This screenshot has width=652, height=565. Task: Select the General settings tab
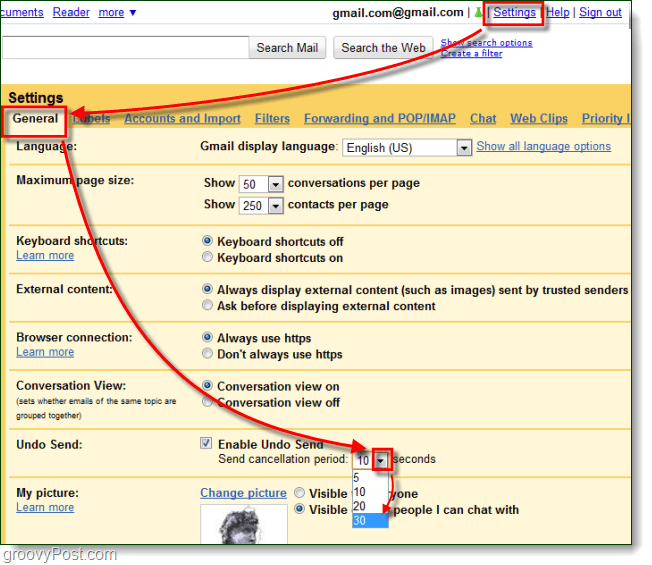(x=35, y=119)
